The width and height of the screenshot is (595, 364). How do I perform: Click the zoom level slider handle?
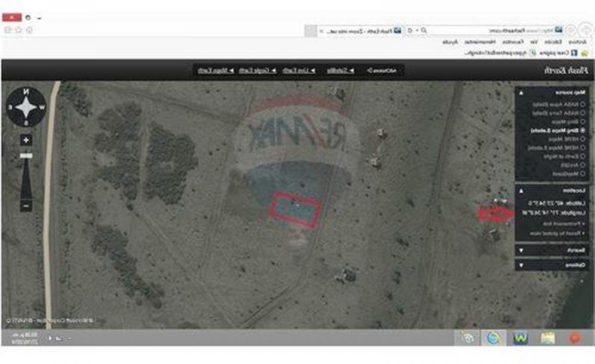(25, 155)
